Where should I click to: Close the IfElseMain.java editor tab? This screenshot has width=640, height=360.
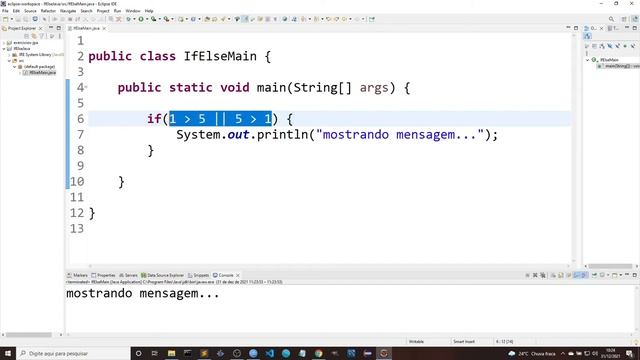104,28
